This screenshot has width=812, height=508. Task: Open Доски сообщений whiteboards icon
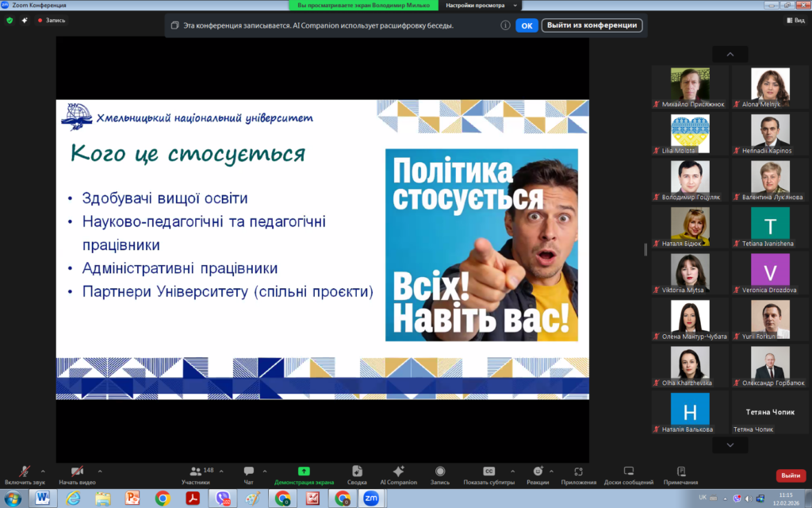coord(628,471)
